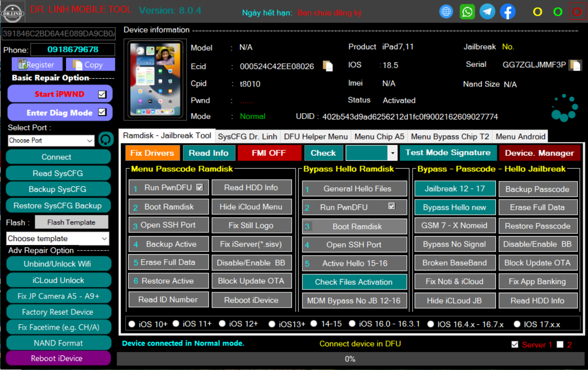Screen dimensions: 588x370
Task: Click the UDID value text
Action: coord(410,117)
